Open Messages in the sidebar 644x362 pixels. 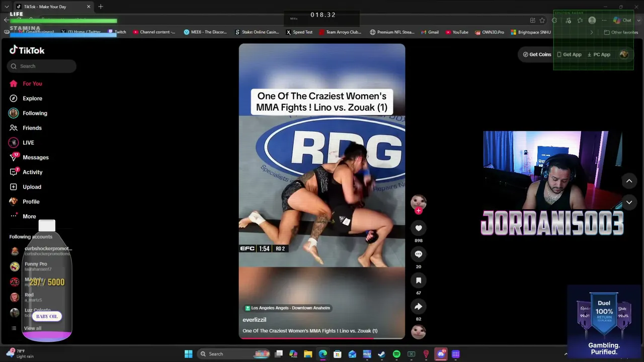pos(29,157)
